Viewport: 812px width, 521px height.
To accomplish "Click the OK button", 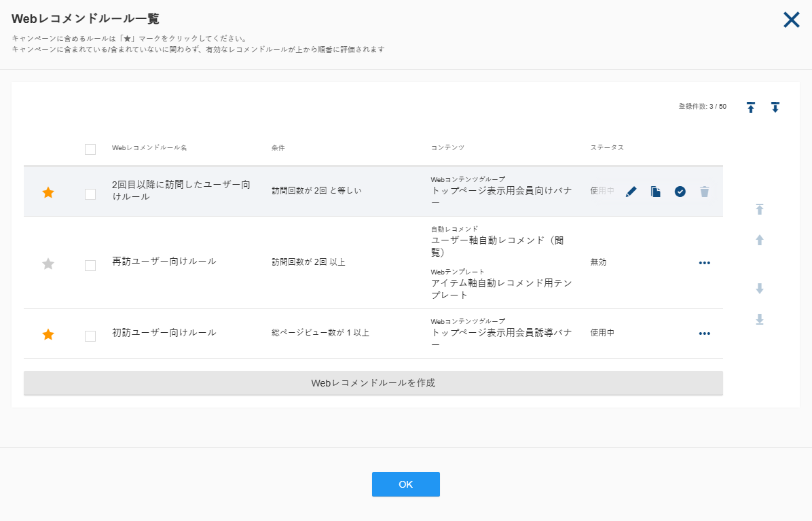I will click(406, 484).
